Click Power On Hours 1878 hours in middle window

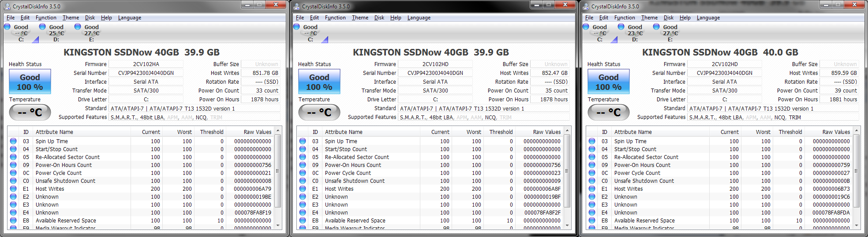point(550,100)
